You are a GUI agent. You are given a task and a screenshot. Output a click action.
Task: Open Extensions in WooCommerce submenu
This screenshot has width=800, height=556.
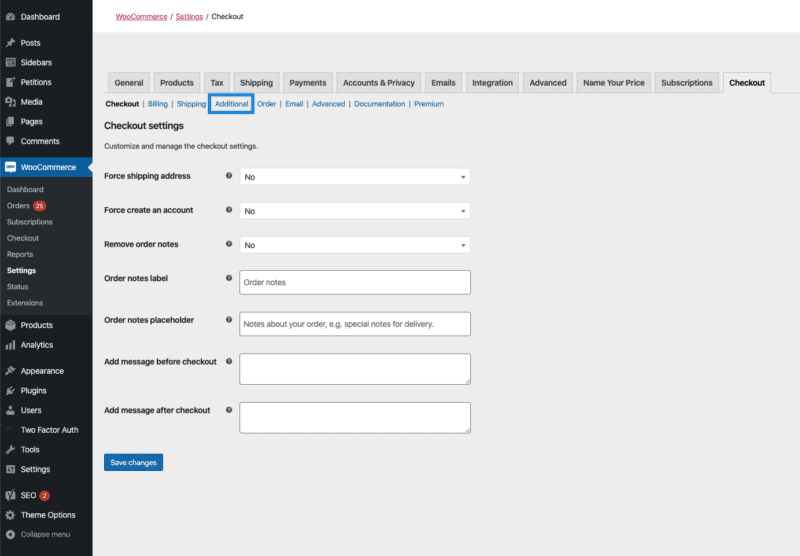[24, 303]
